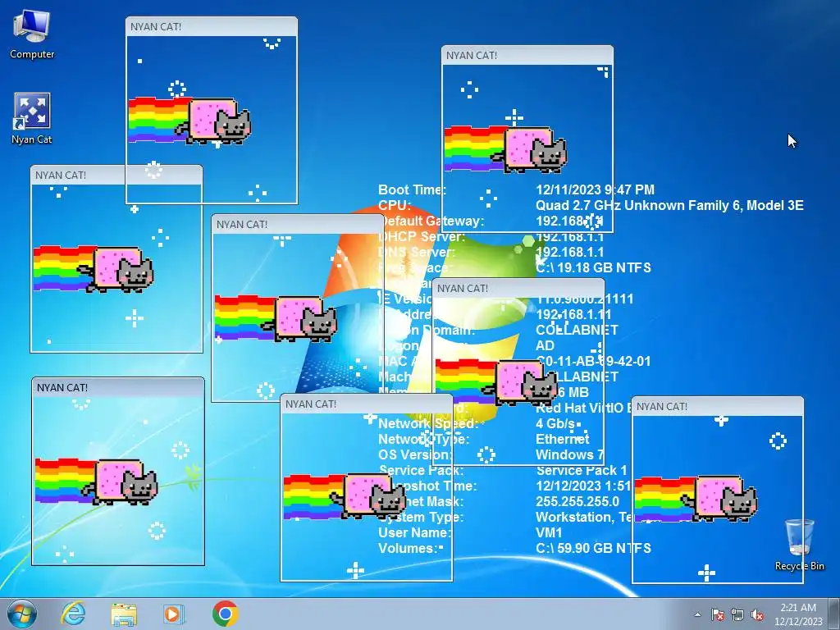Click the Show desktop strip beside the clock

[x=835, y=614]
